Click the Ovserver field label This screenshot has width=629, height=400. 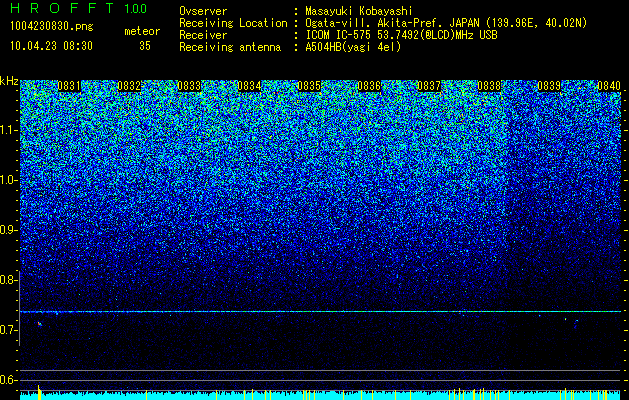[203, 11]
